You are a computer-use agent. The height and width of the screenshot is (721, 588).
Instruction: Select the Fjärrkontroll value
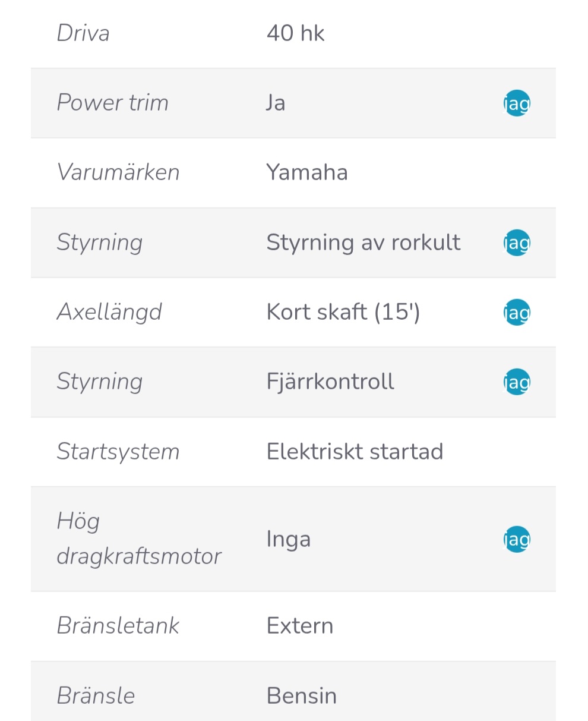(330, 382)
